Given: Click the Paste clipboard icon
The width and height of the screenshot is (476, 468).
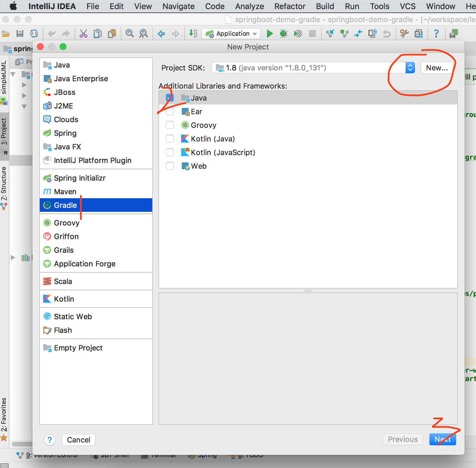Looking at the screenshot, I should click(112, 34).
